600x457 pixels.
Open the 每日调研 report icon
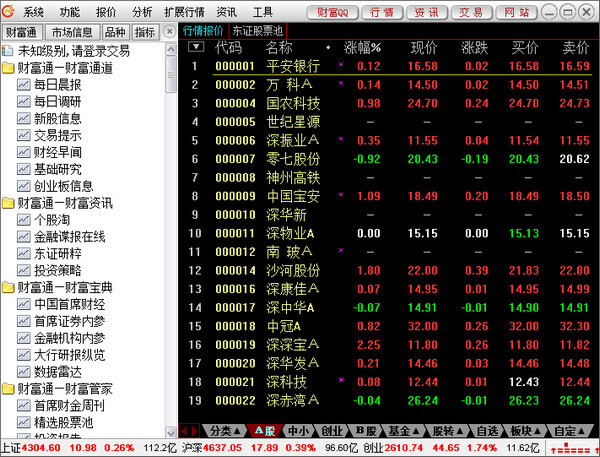pyautogui.click(x=23, y=101)
